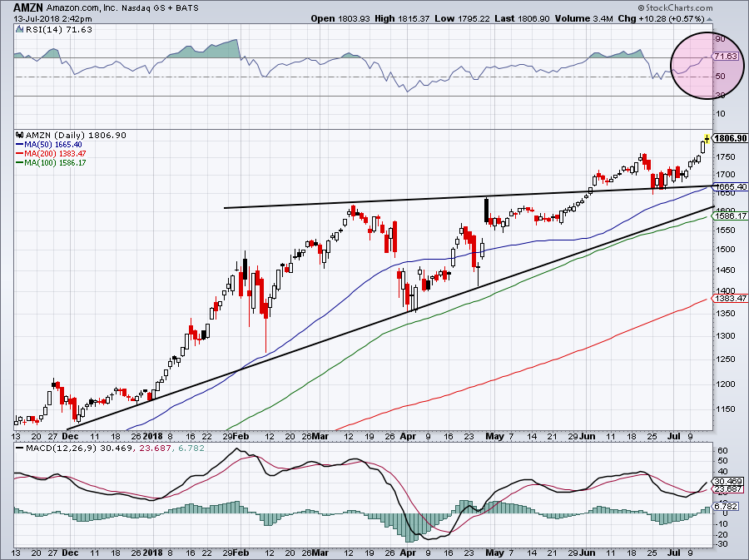Screen dimensions: 749x560
Task: Select the green MA(100) legend line swatch
Action: pos(20,163)
